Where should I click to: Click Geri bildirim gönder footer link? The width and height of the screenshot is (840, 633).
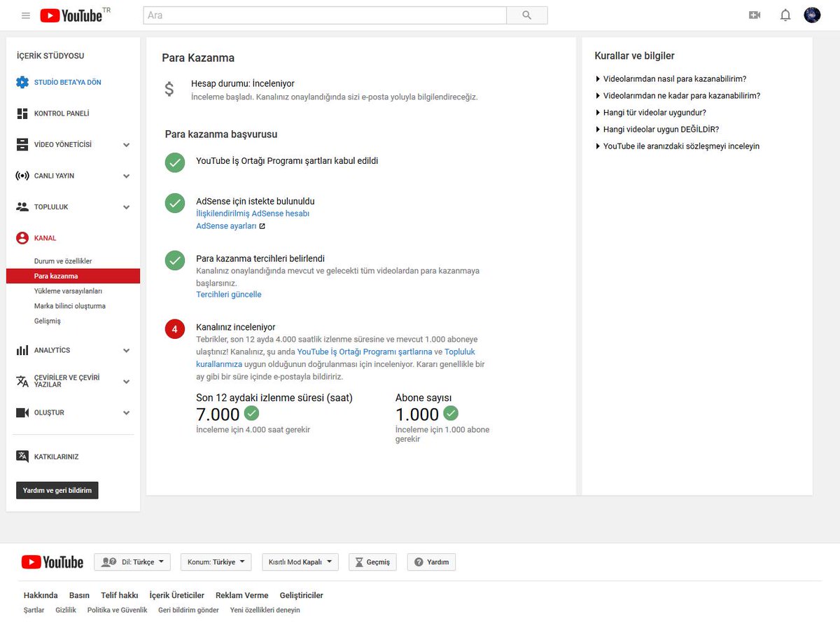click(x=188, y=610)
